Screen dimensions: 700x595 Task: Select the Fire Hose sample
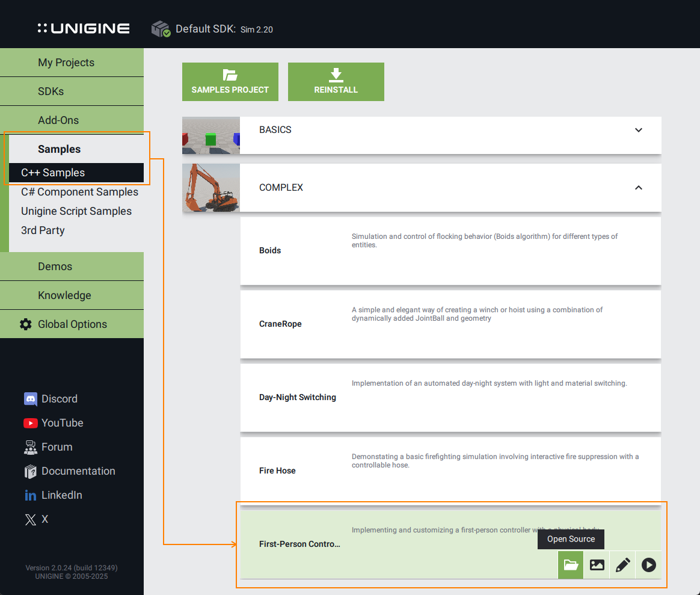(450, 471)
